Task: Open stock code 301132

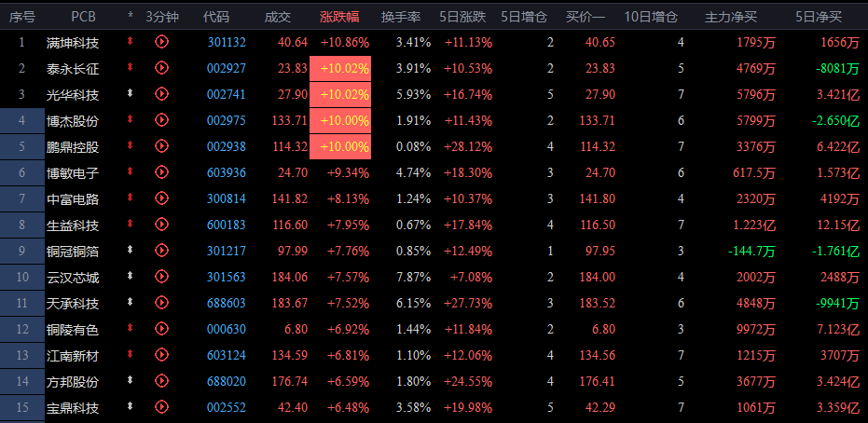Action: 227,42
